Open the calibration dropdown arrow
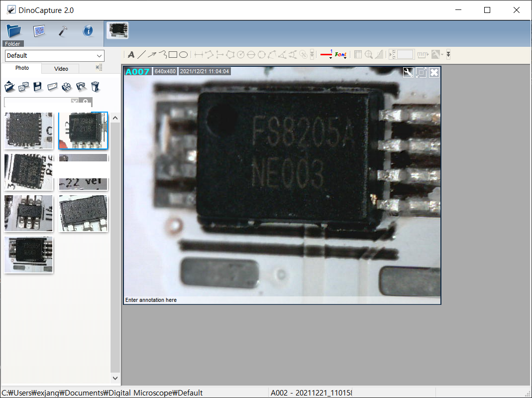Screen dimensions: 532x398 [442, 55]
